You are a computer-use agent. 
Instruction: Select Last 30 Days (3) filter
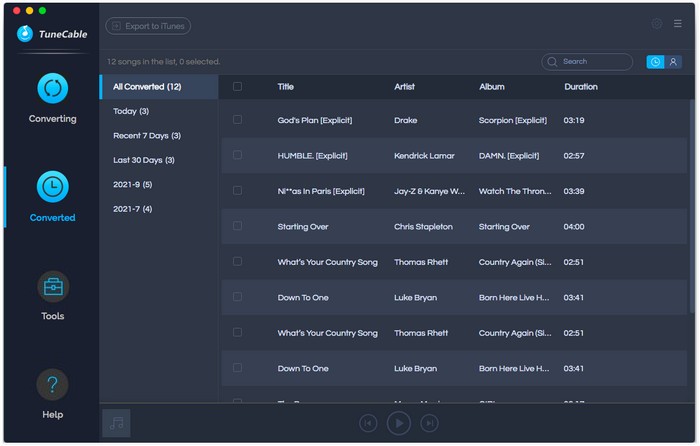pyautogui.click(x=144, y=160)
